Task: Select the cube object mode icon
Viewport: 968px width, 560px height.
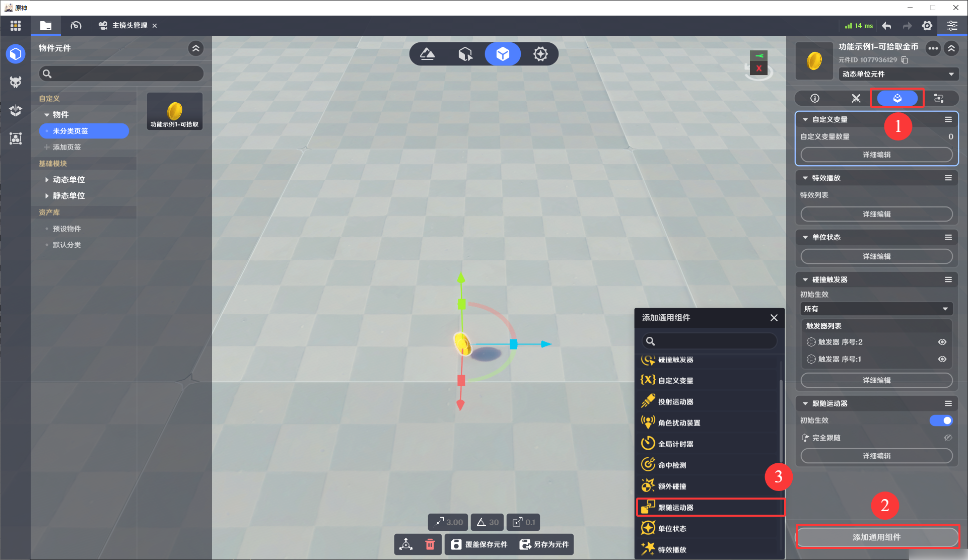Action: (x=502, y=54)
